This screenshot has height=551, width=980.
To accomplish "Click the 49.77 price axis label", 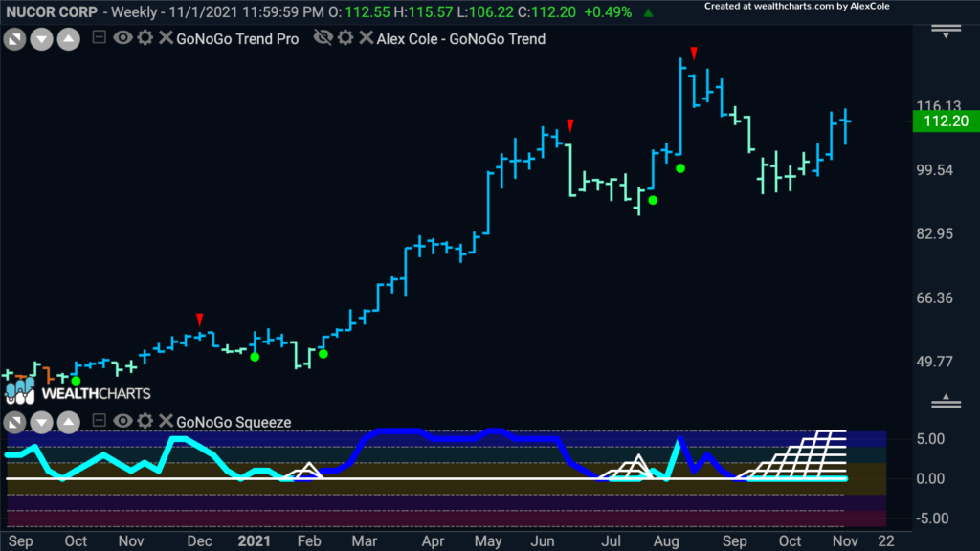I will tap(934, 362).
